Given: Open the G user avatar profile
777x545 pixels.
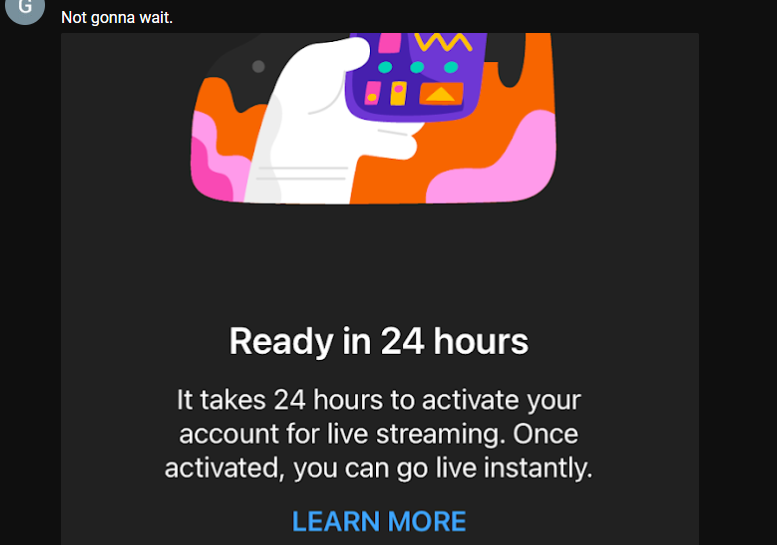Looking at the screenshot, I should tap(25, 7).
